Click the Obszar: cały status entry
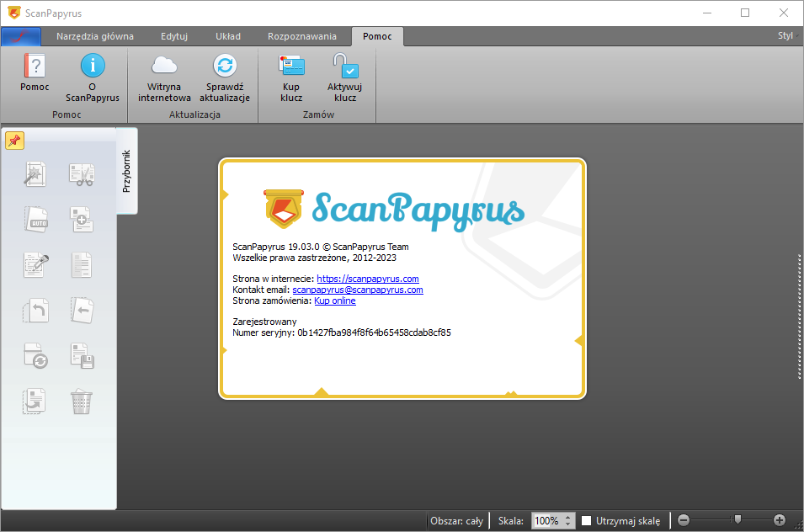The height and width of the screenshot is (532, 804). tap(457, 521)
